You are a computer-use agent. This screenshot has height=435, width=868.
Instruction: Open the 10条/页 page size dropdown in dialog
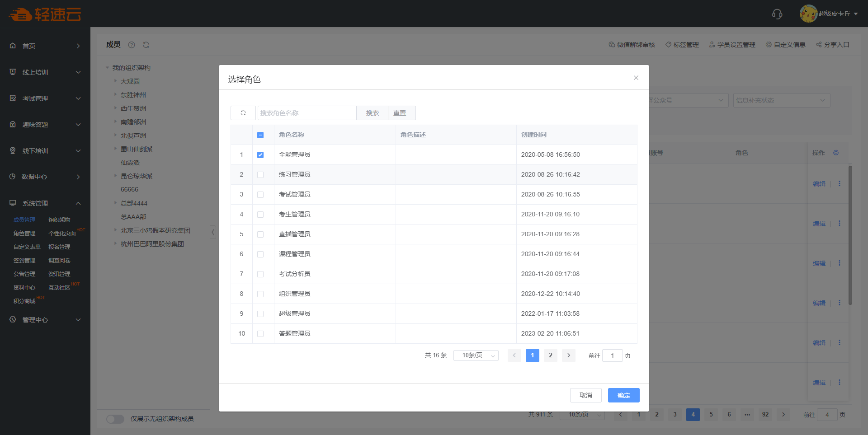tap(476, 355)
